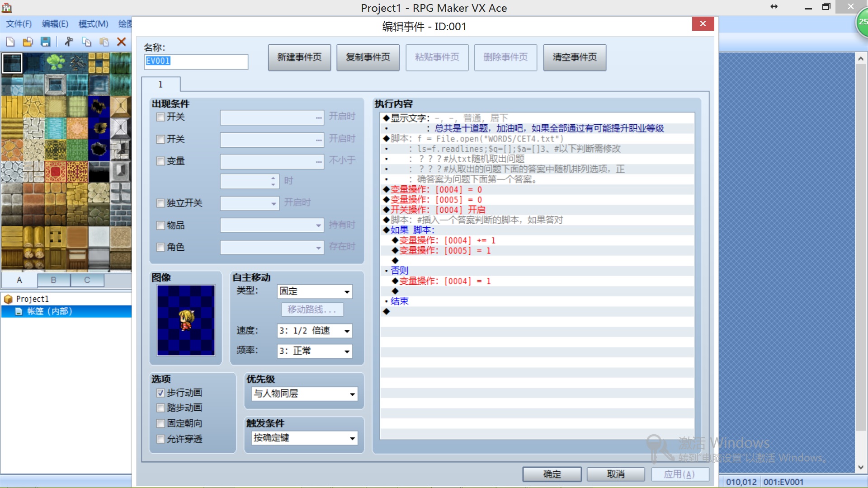Click the Save Project floppy icon
868x488 pixels.
tap(45, 42)
